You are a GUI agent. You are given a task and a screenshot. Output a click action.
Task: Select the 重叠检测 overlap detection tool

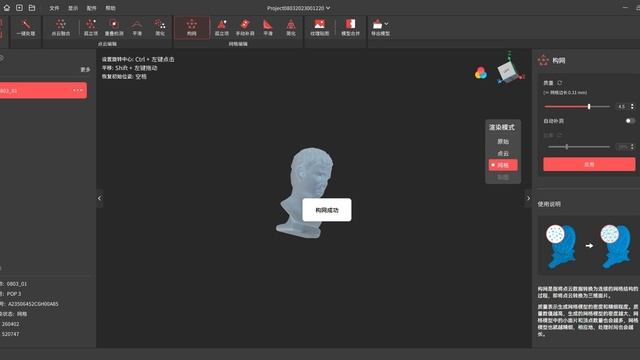click(x=114, y=27)
